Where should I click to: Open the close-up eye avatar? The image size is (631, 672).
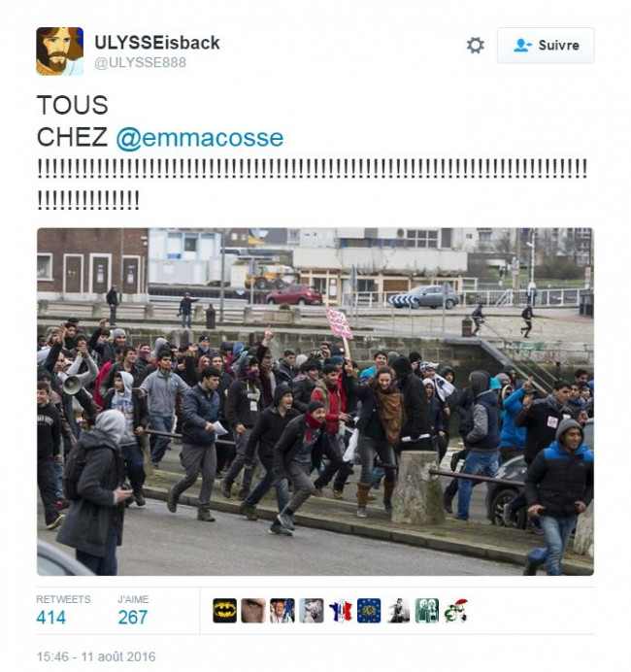pos(253,610)
